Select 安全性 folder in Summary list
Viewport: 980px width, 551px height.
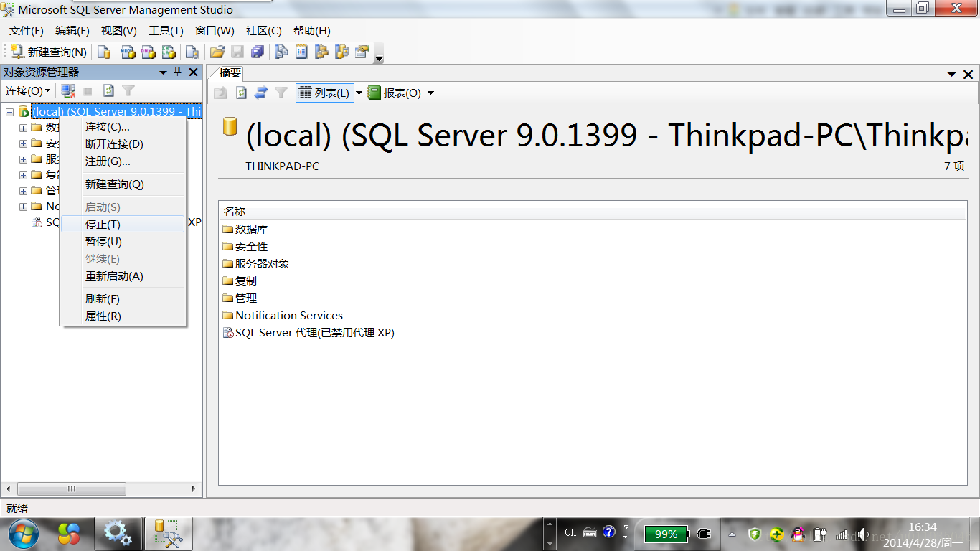[x=245, y=247]
